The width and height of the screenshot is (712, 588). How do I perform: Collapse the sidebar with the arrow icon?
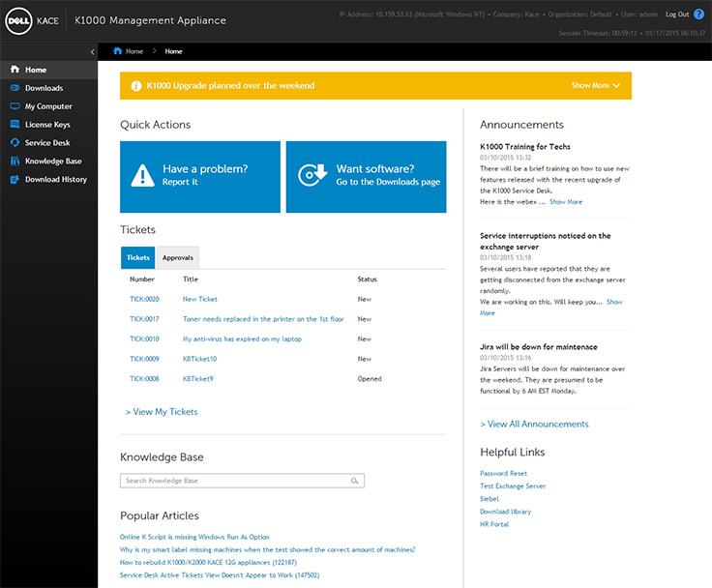(92, 52)
